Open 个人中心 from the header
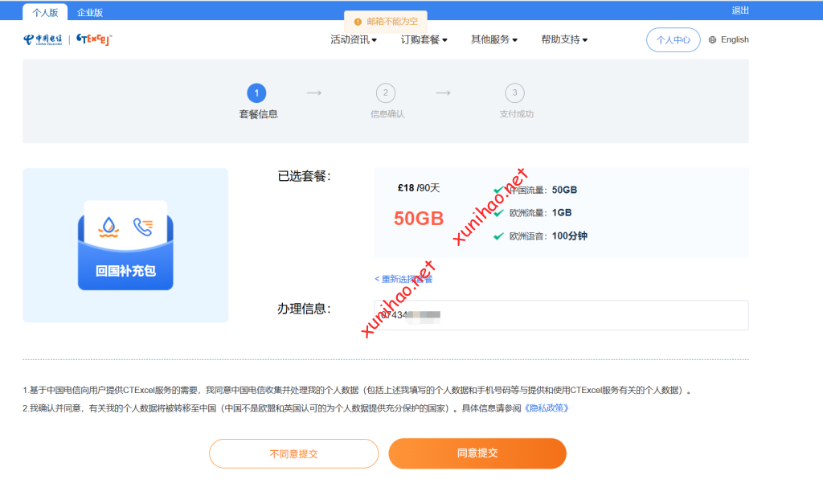The image size is (823, 504). [673, 40]
